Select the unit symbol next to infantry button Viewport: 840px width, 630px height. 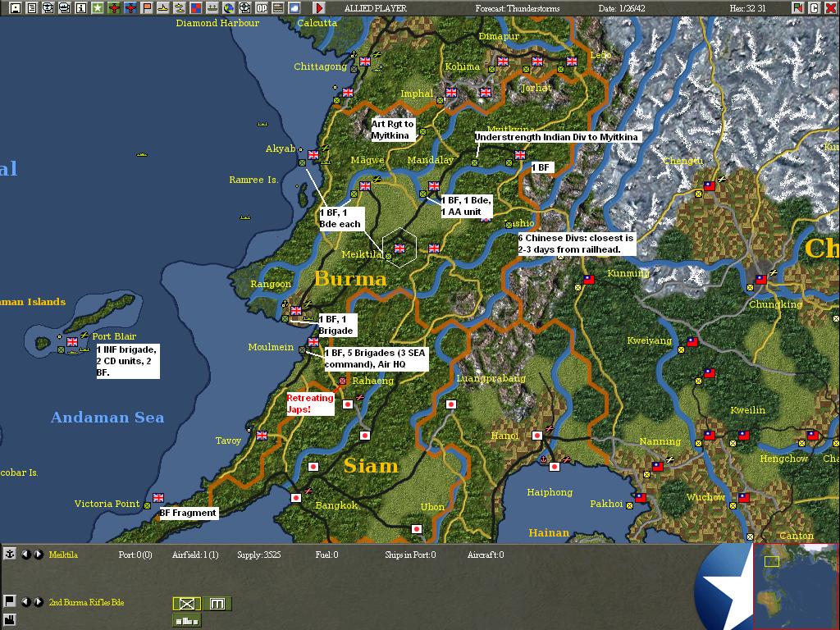pos(217,604)
